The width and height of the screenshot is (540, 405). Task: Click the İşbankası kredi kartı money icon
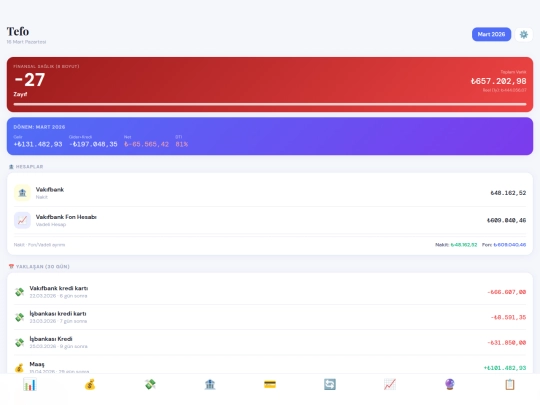(x=20, y=317)
